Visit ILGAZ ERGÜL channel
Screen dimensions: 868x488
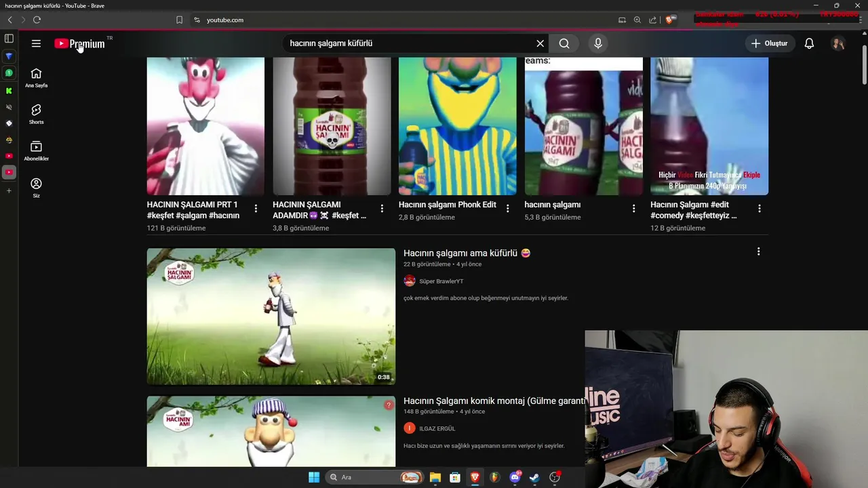(437, 428)
